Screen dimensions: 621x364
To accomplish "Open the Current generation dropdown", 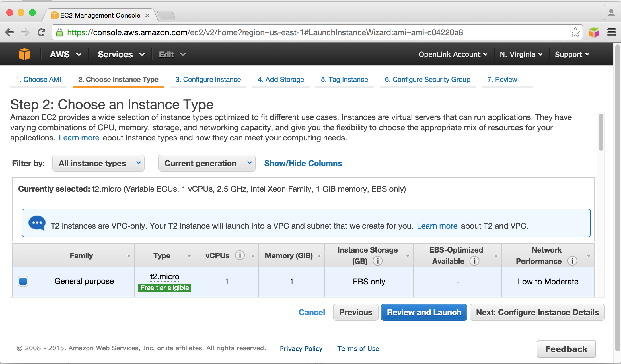I will 207,163.
